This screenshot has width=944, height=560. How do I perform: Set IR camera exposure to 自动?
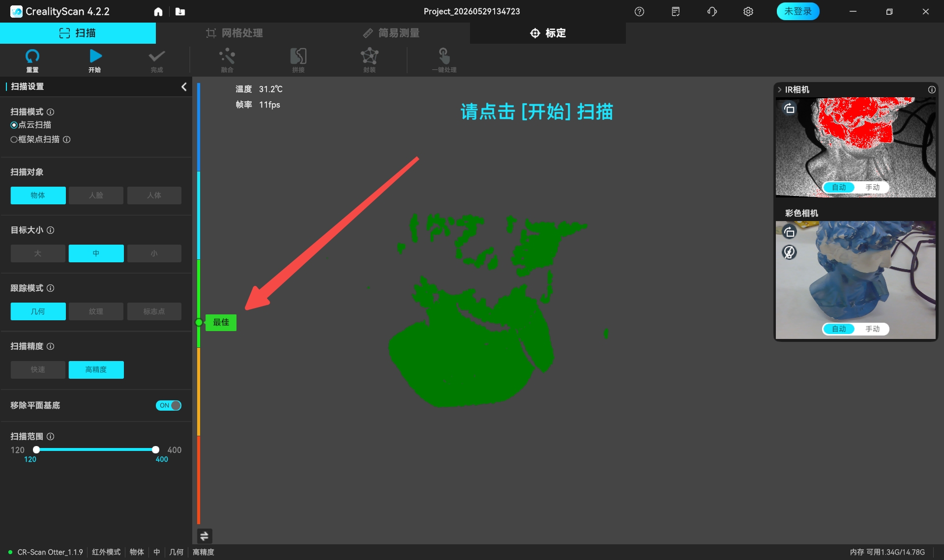pos(839,187)
